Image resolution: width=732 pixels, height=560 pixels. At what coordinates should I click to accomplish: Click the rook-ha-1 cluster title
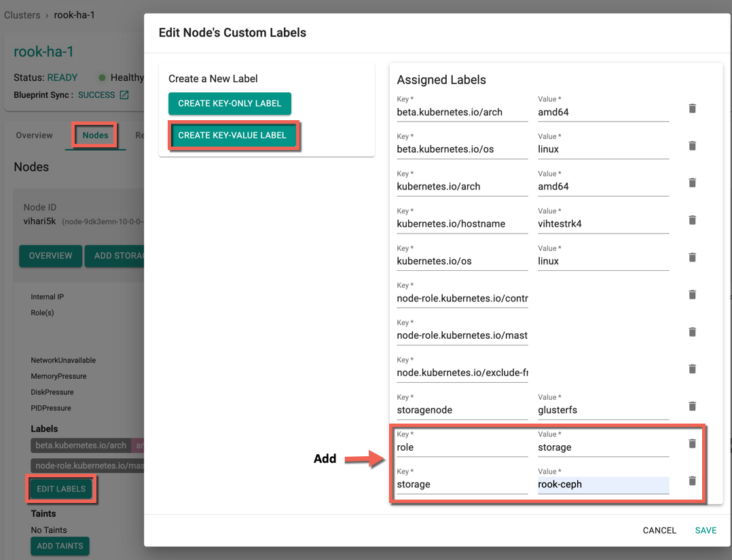[43, 52]
